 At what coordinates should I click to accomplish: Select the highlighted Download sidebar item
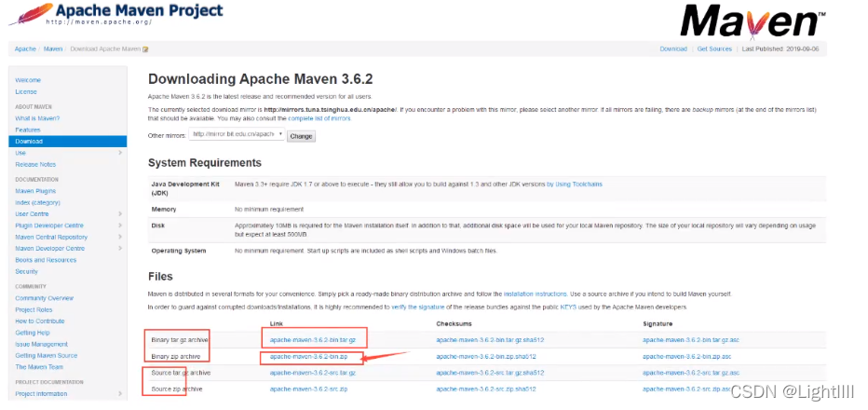[x=68, y=142]
